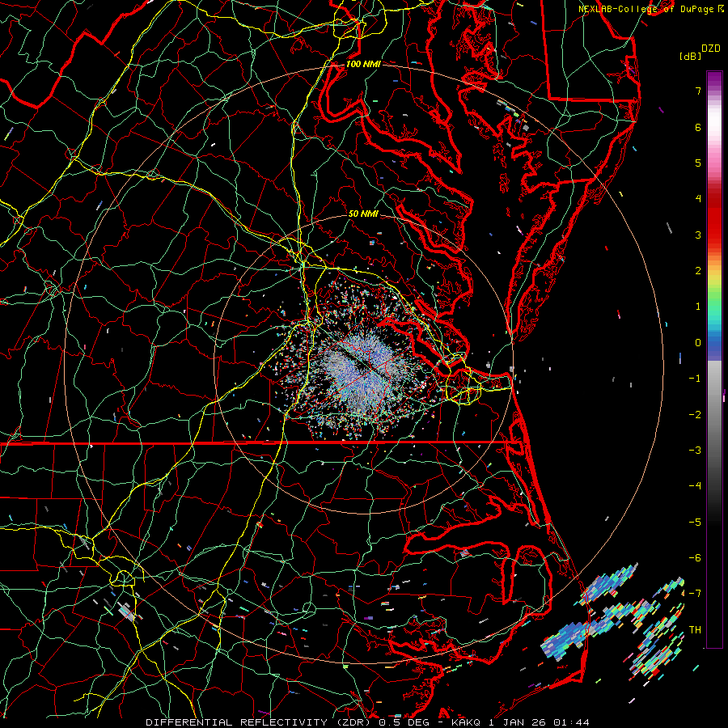Image resolution: width=728 pixels, height=728 pixels.
Task: Click the DZD legend title
Action: tap(711, 49)
